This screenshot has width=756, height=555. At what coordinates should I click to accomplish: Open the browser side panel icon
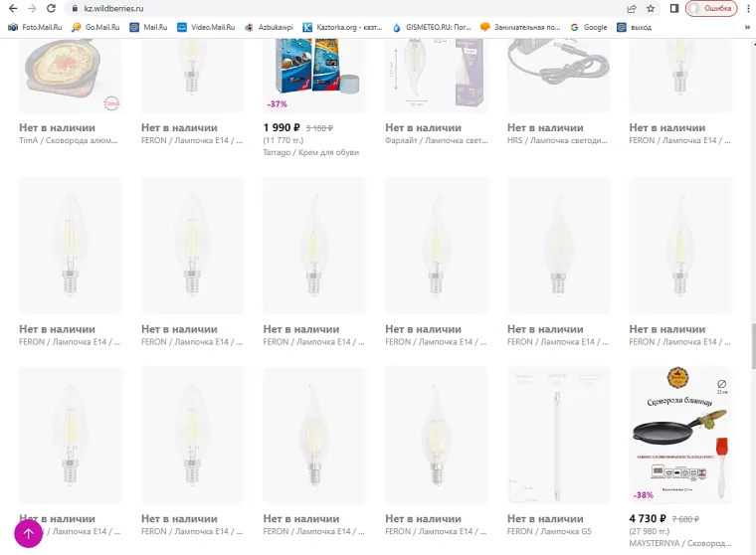pyautogui.click(x=674, y=8)
